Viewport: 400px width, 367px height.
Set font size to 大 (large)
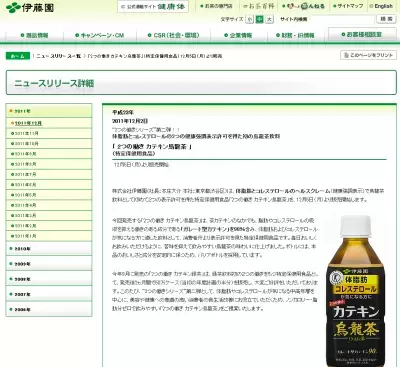269,19
